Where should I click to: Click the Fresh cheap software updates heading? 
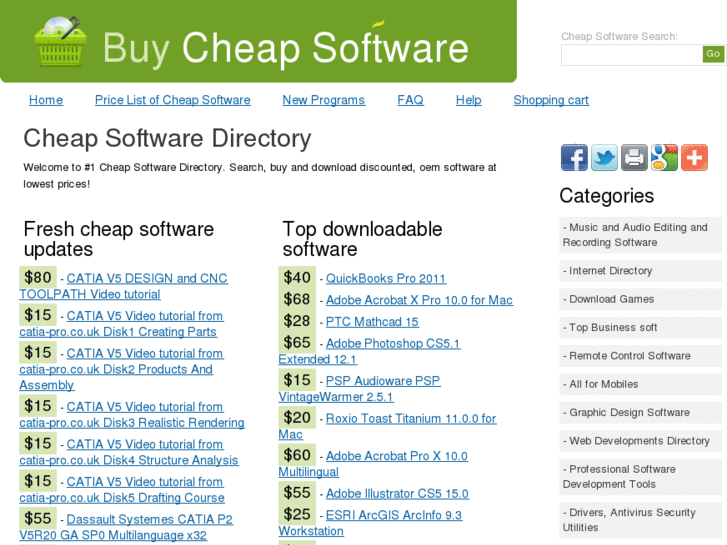119,239
